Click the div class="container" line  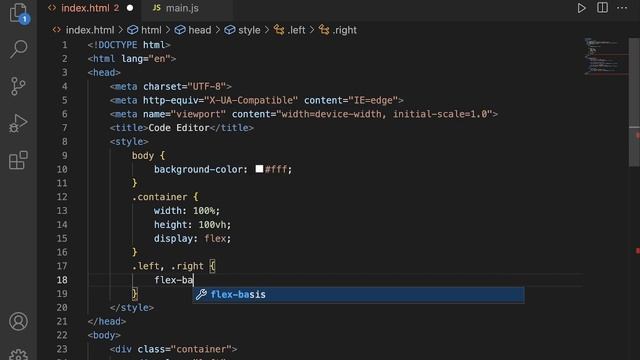click(x=173, y=349)
